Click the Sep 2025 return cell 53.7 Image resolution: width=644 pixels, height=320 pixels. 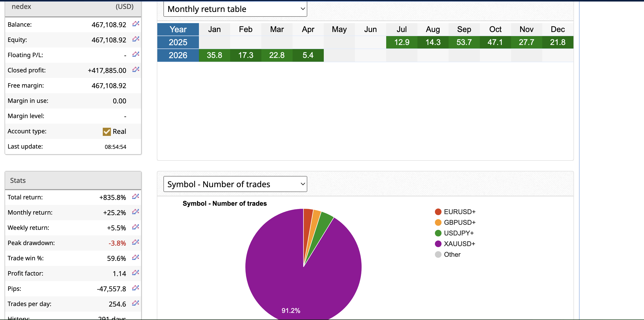pos(464,42)
